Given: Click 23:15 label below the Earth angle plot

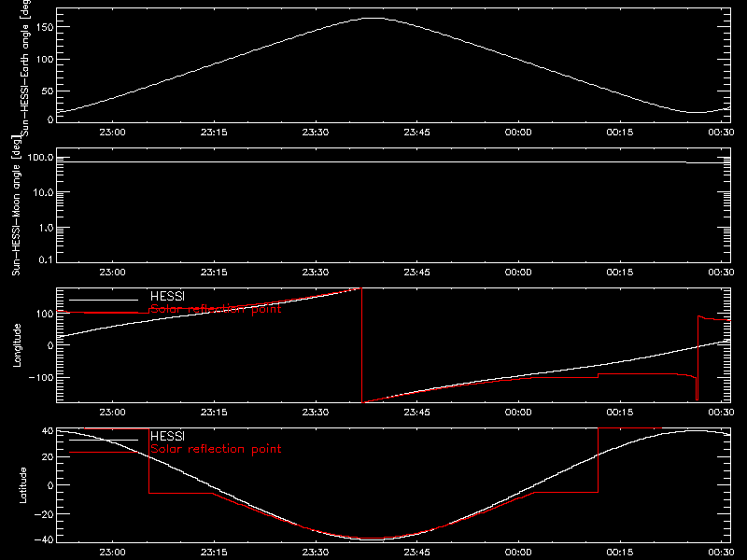Looking at the screenshot, I should (214, 133).
